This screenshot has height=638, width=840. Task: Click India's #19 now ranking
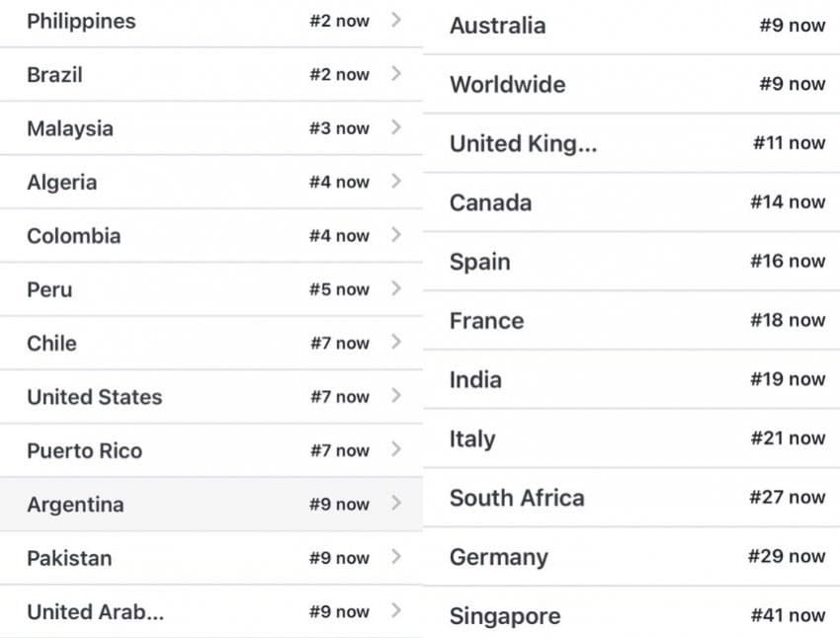pyautogui.click(x=787, y=379)
